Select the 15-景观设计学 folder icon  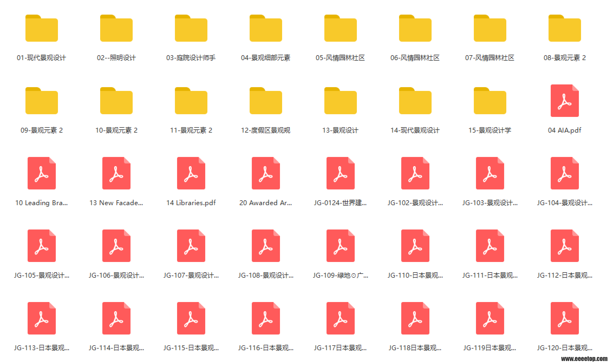point(490,101)
